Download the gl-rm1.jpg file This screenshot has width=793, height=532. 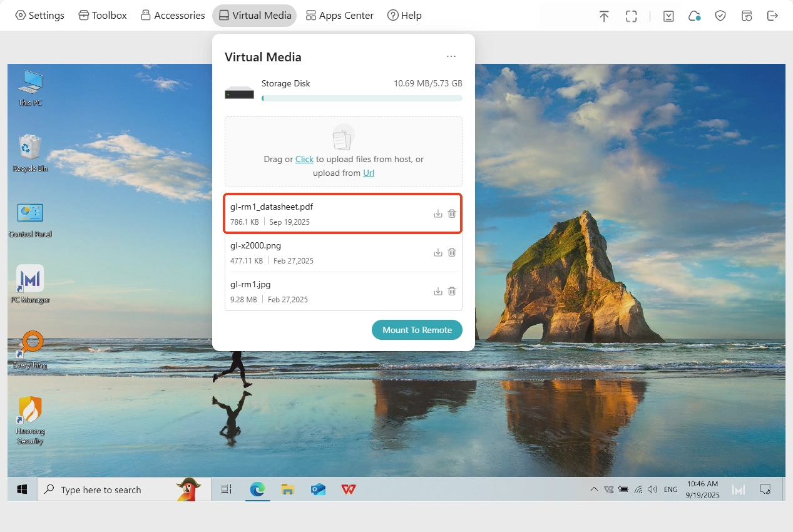click(438, 292)
